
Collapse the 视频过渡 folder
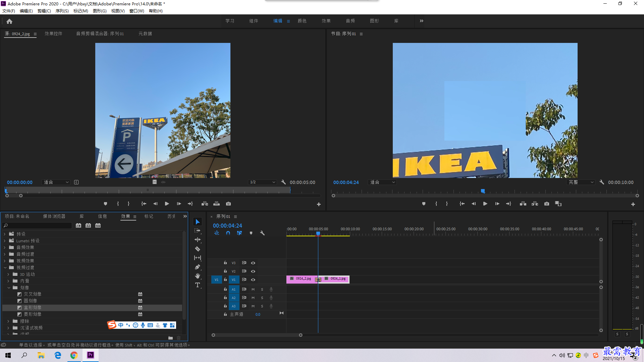pos(5,267)
